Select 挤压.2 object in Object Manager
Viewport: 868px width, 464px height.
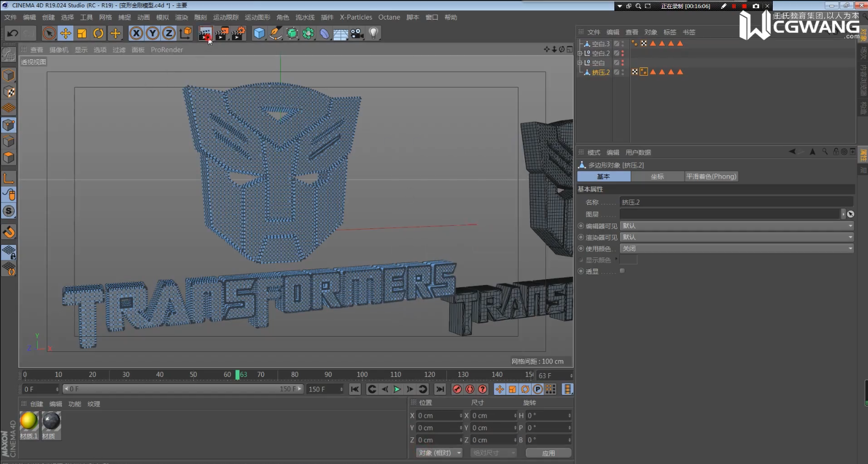[x=601, y=72]
